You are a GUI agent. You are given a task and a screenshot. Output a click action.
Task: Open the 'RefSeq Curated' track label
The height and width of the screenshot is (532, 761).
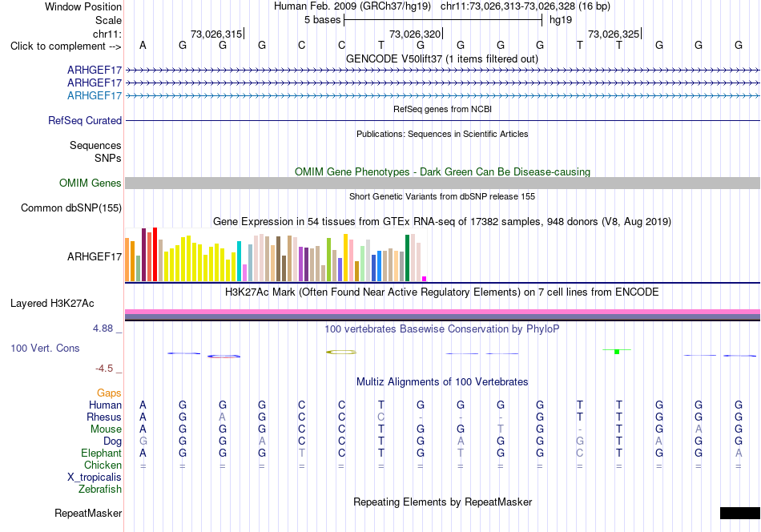click(x=85, y=120)
